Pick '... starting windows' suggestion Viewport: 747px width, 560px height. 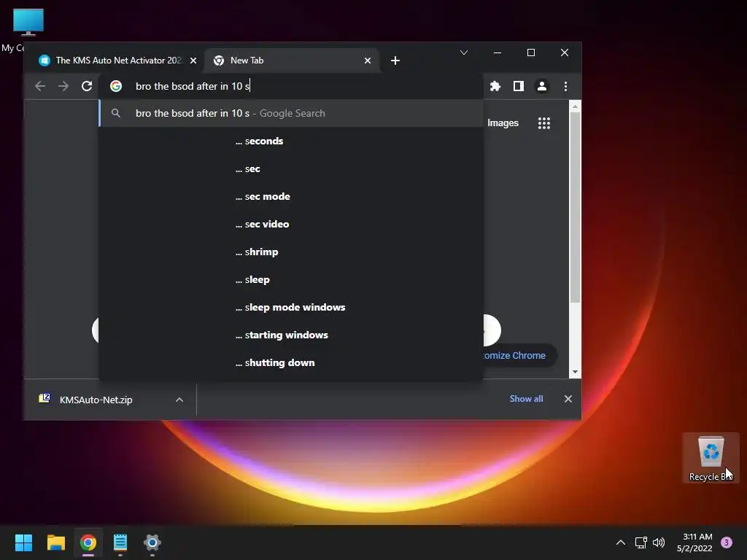coord(291,335)
